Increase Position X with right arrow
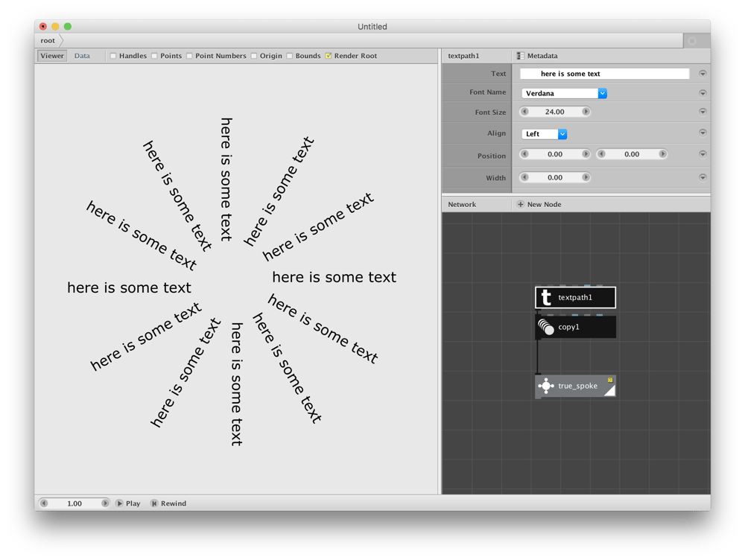The width and height of the screenshot is (745, 560). click(586, 154)
